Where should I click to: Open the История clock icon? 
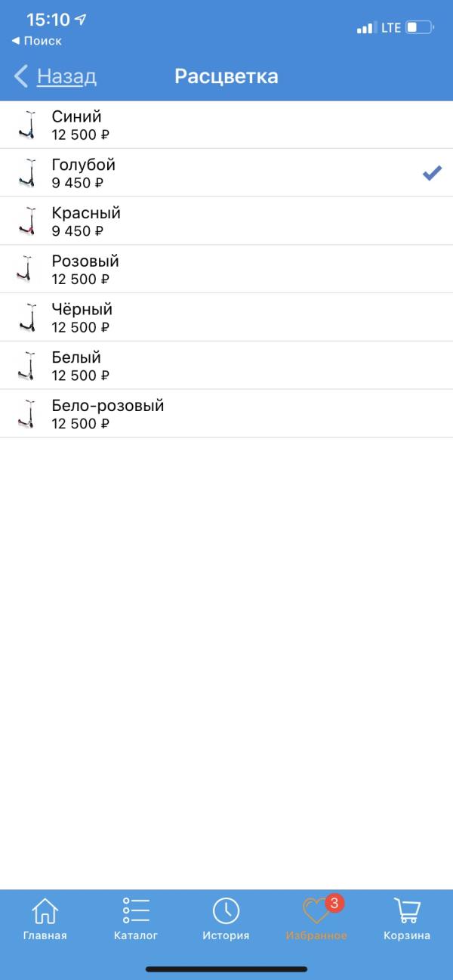[226, 910]
